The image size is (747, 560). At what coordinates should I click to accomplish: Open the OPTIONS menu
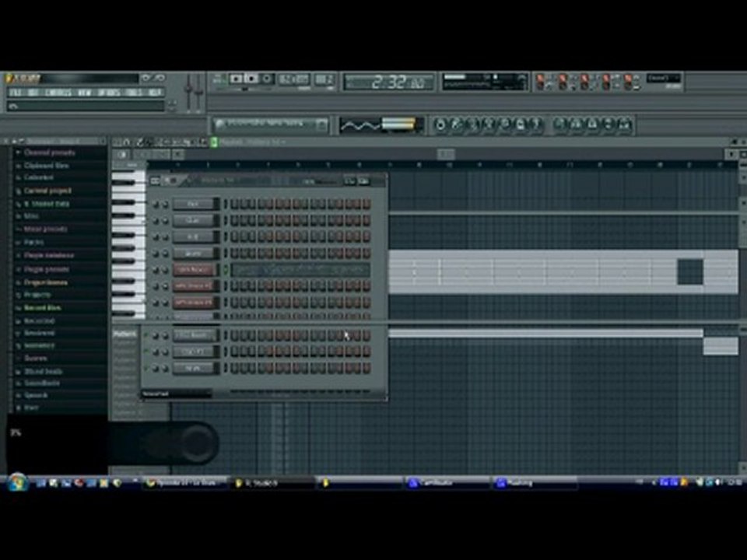coord(109,93)
